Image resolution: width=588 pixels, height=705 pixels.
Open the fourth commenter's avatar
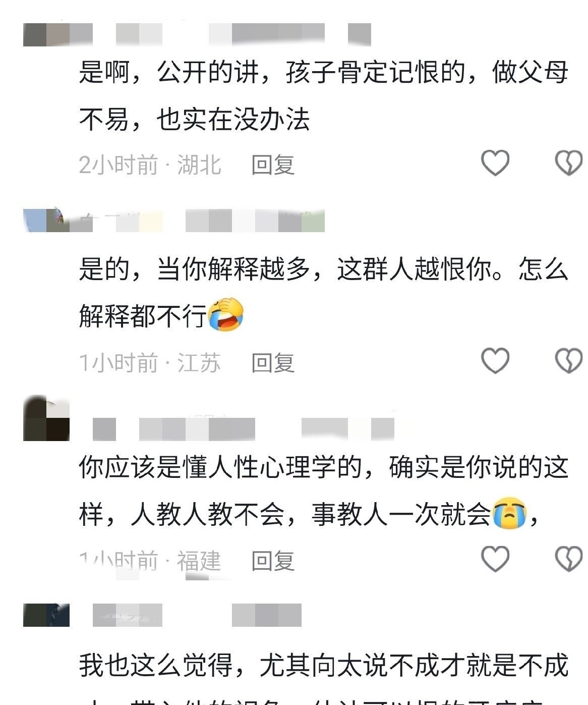[46, 616]
